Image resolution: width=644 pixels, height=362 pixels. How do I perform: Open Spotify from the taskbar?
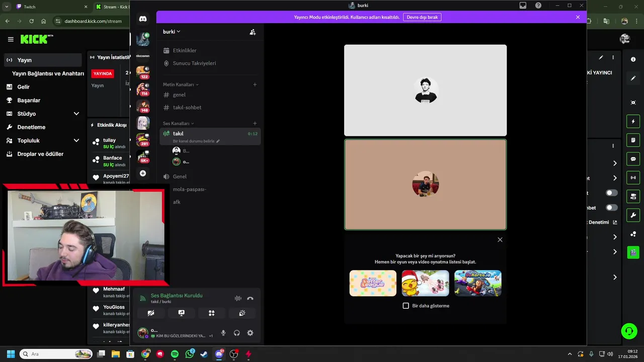click(x=175, y=354)
